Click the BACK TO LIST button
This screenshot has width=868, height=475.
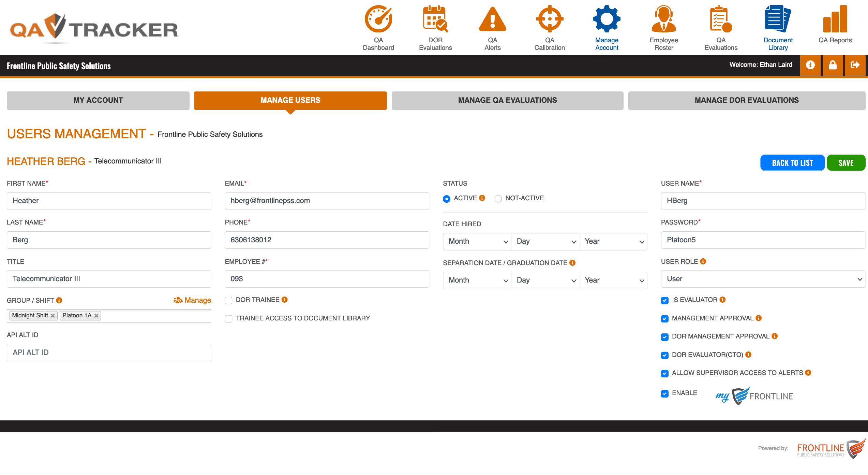(792, 163)
